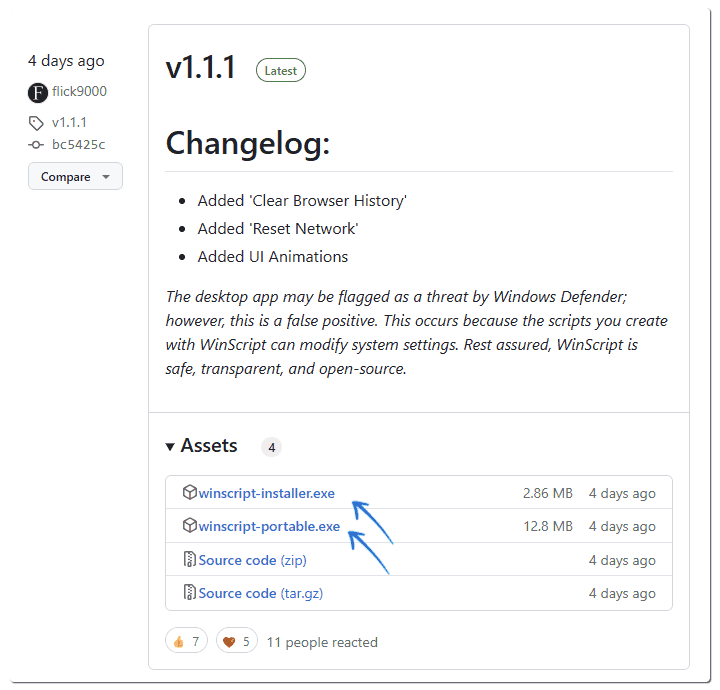Click the flick9000 avatar icon
The image size is (720, 690).
38,93
